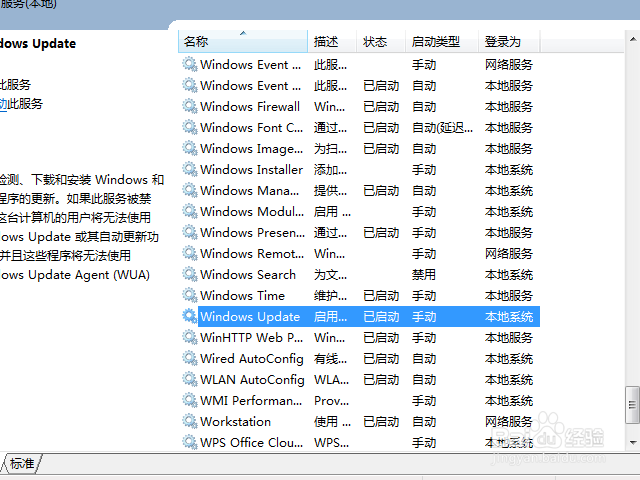Select the WPS Office Clou... service name
The image size is (640, 480).
click(x=251, y=443)
